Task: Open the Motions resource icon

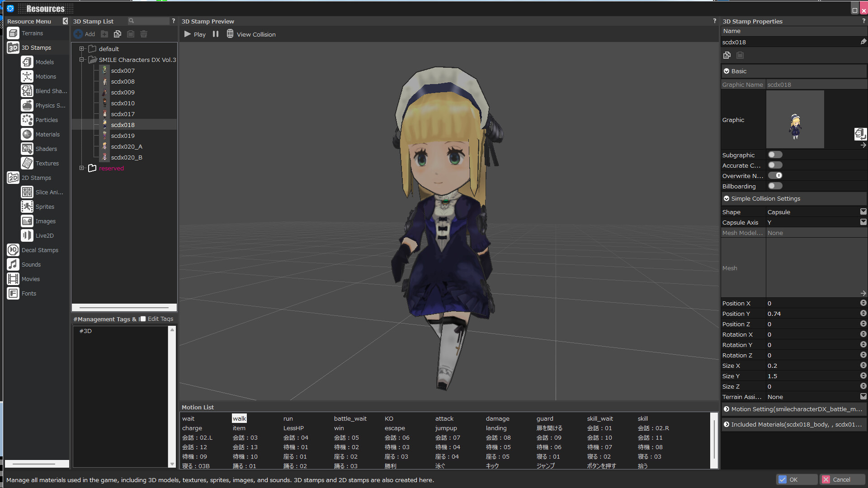Action: (27, 76)
